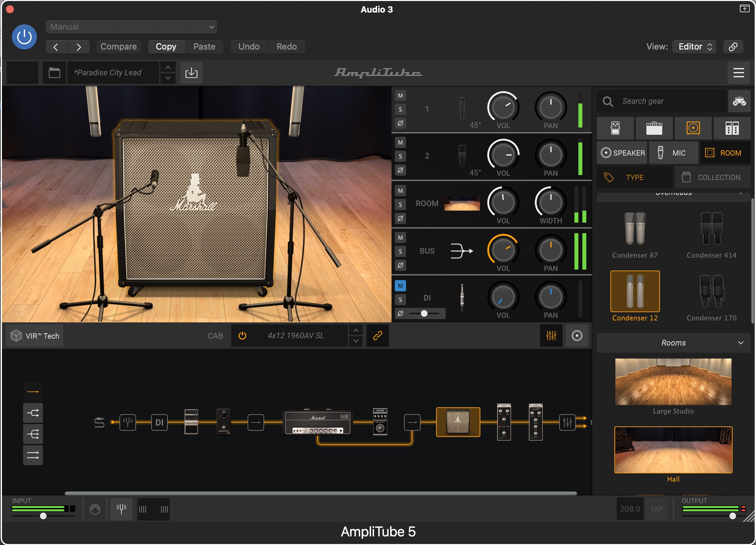Switch to the SPEAKER tab

point(622,153)
